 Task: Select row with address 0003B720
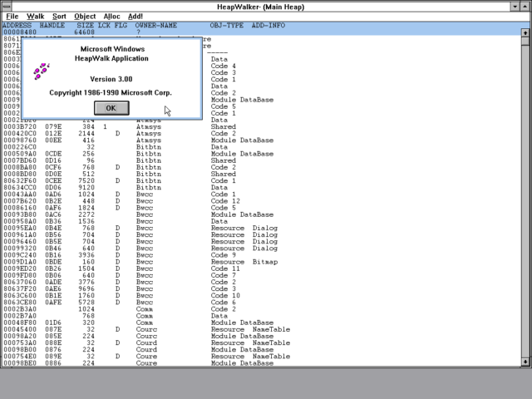261,126
